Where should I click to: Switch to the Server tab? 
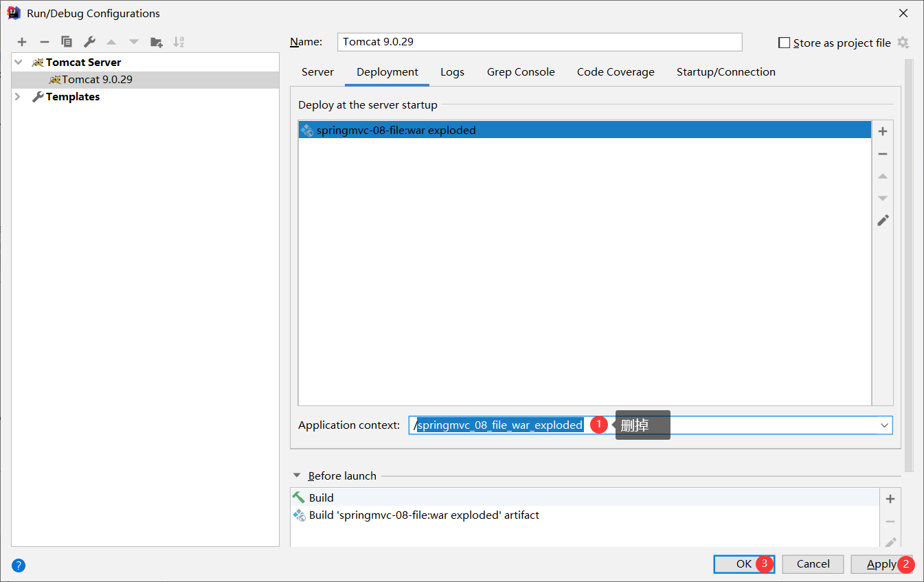coord(317,72)
